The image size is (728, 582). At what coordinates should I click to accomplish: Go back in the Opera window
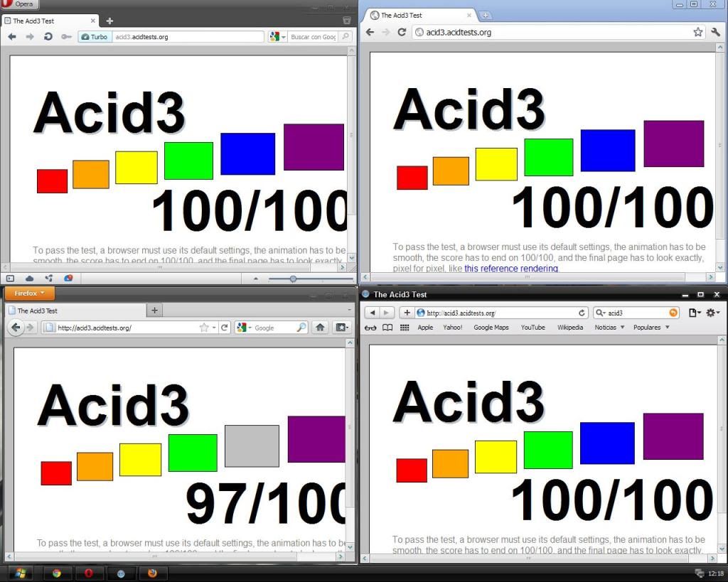click(x=13, y=37)
